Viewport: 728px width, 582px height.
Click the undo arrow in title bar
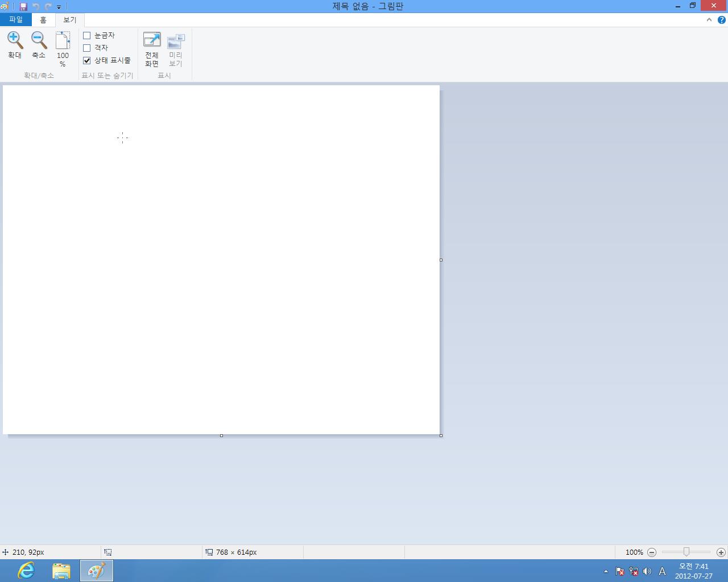pos(36,6)
